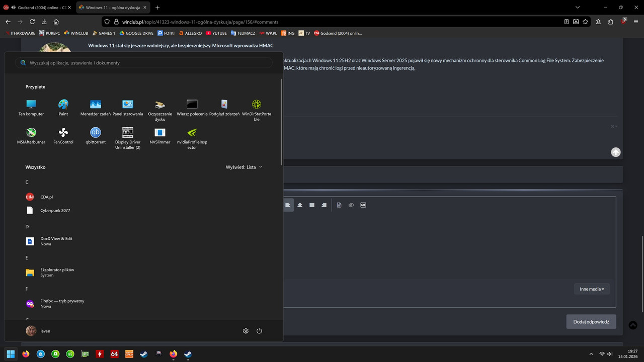Bookmark this page with the star
Image resolution: width=644 pixels, height=362 pixels.
click(x=585, y=22)
